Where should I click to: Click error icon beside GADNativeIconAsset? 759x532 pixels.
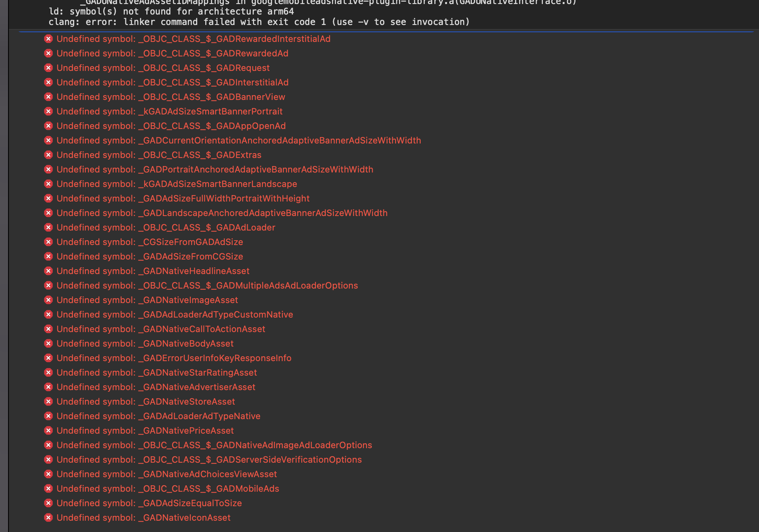pyautogui.click(x=48, y=517)
